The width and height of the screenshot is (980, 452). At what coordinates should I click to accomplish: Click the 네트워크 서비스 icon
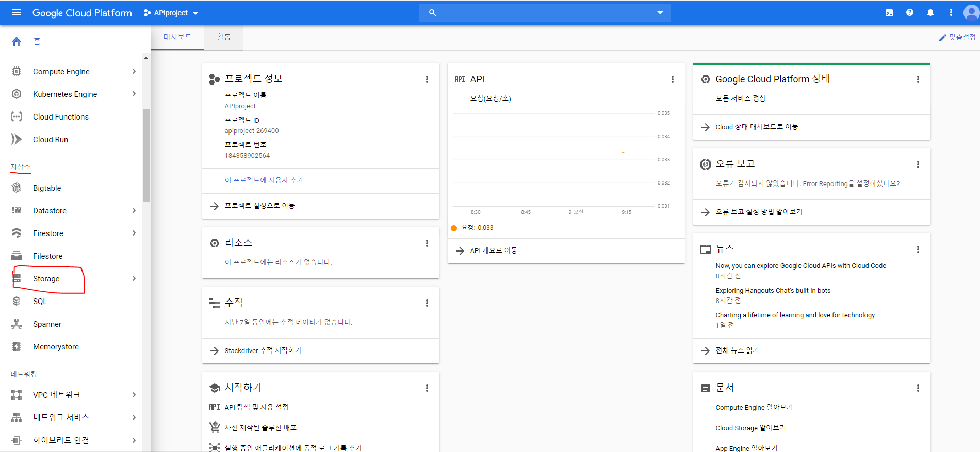click(x=17, y=417)
